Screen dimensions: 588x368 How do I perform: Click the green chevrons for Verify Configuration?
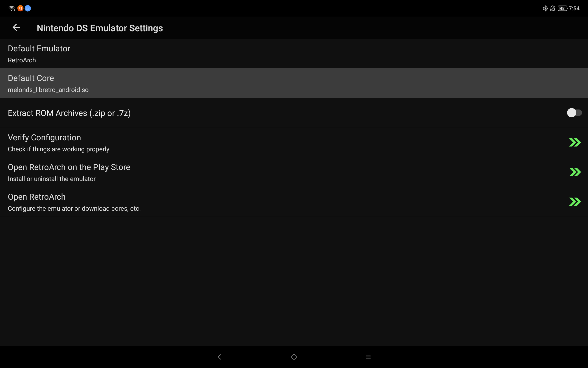point(575,142)
